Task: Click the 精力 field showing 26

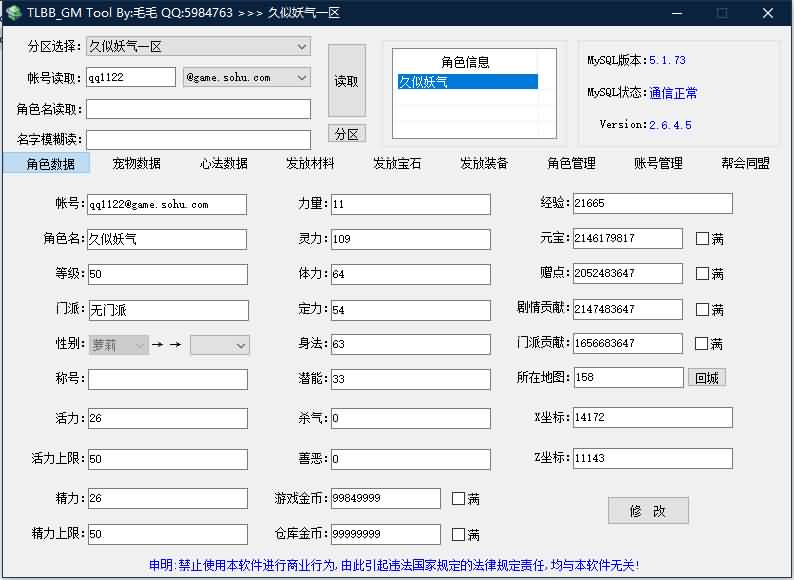Action: 168,498
